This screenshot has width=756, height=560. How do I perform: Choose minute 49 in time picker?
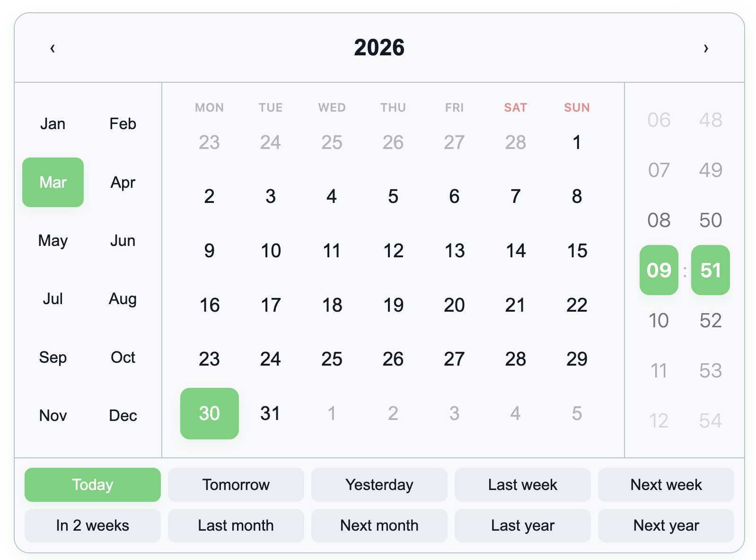710,170
